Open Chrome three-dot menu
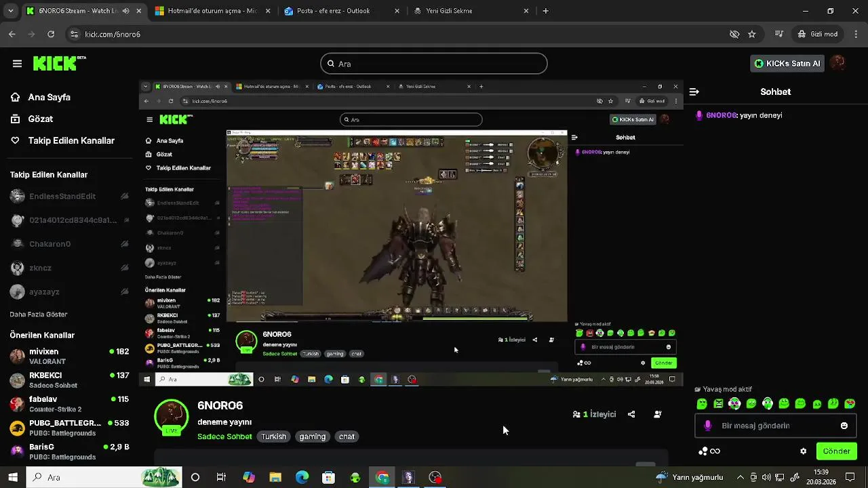 coord(856,34)
